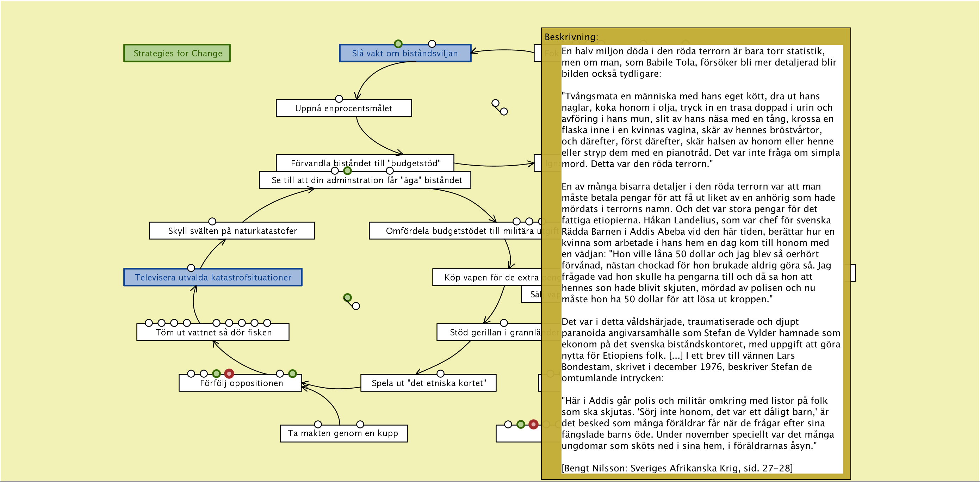Click green marker on 'Se till att din adminstration' node
This screenshot has height=482, width=980.
click(347, 171)
